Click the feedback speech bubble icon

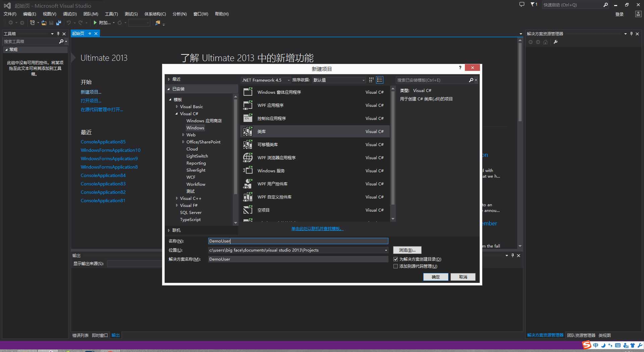(522, 5)
